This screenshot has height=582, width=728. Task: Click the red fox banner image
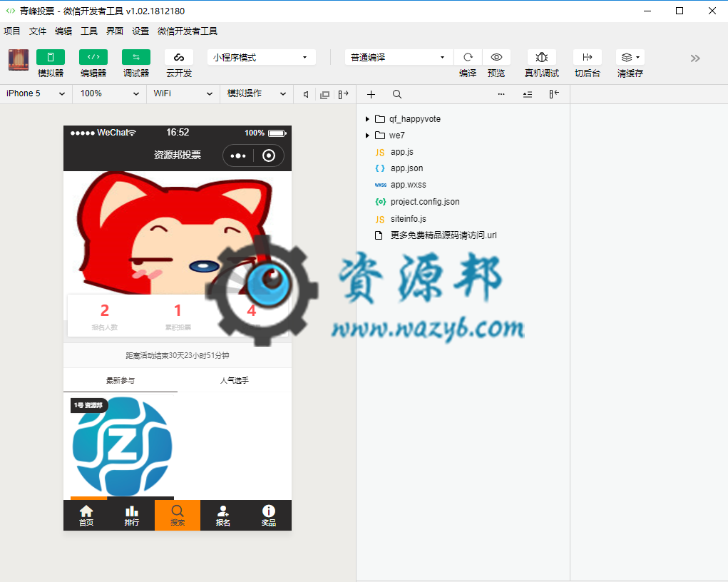178,233
